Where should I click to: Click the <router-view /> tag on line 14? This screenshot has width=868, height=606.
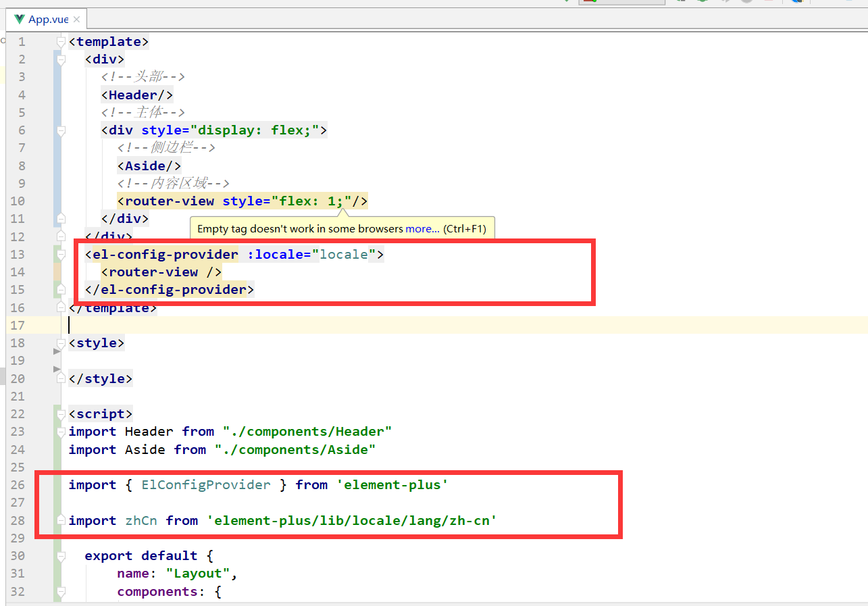pyautogui.click(x=161, y=272)
